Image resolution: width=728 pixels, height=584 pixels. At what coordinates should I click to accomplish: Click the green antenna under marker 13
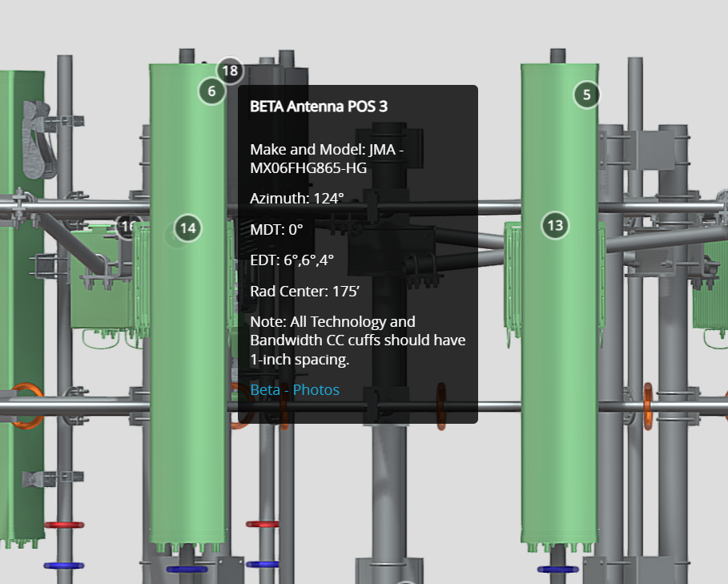(x=558, y=360)
